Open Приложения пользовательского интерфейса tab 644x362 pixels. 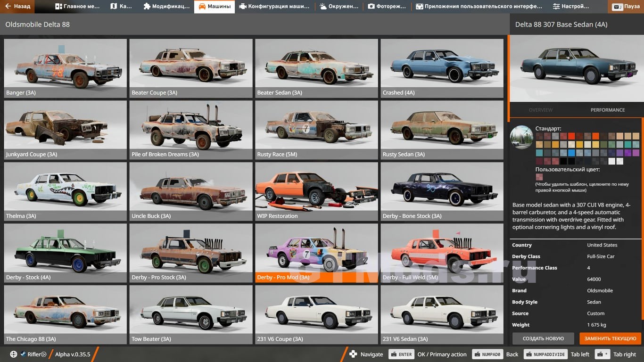(479, 7)
